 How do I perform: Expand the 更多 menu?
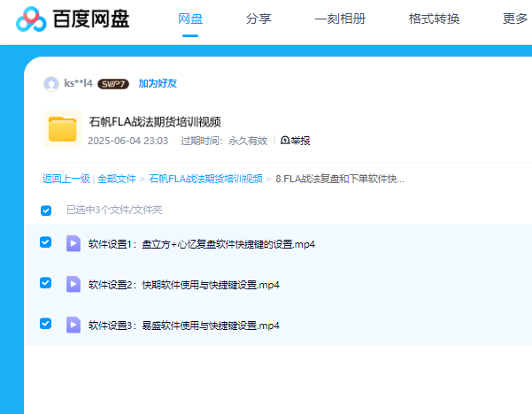click(514, 19)
